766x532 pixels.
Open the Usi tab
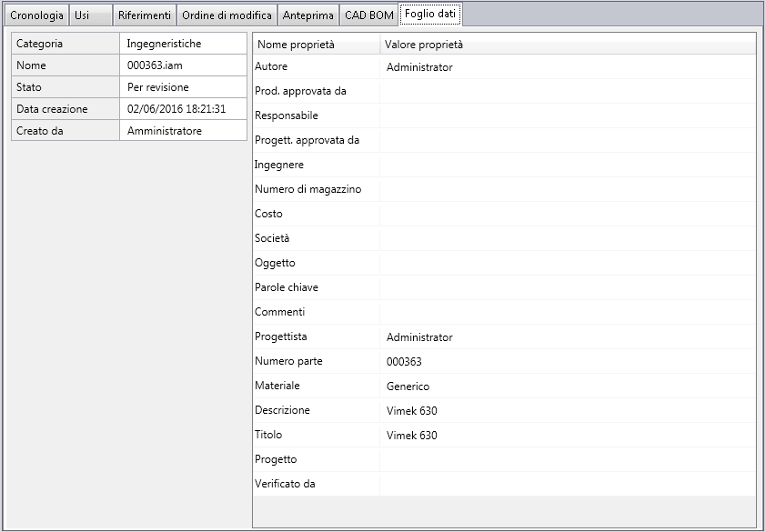[x=91, y=15]
